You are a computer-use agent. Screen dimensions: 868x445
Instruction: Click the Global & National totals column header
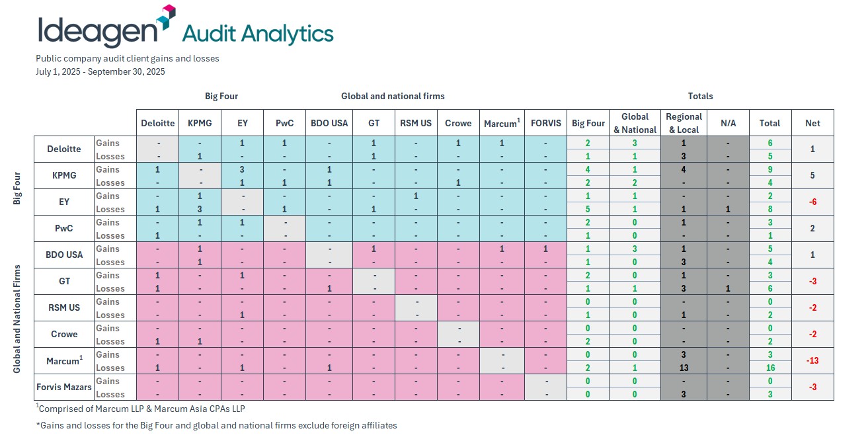(635, 123)
